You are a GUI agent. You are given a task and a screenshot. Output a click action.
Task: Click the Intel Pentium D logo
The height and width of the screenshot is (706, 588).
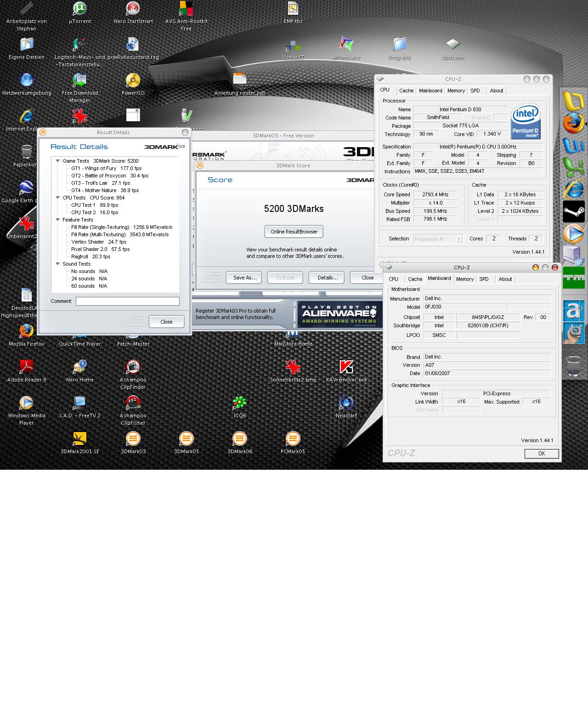tap(526, 121)
